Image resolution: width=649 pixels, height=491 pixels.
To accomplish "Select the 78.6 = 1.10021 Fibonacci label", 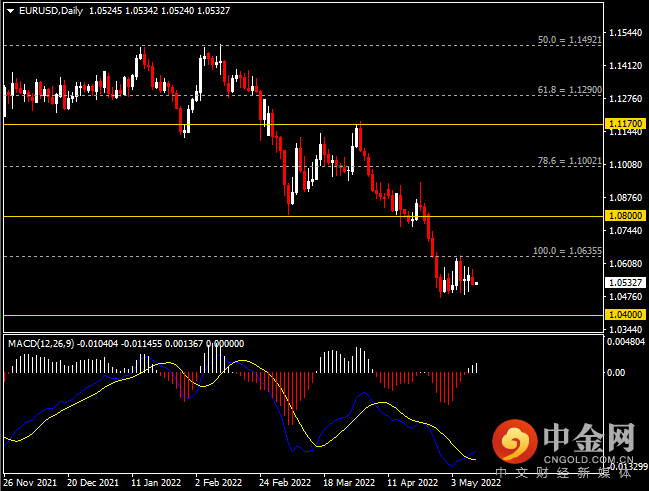I will tap(570, 161).
